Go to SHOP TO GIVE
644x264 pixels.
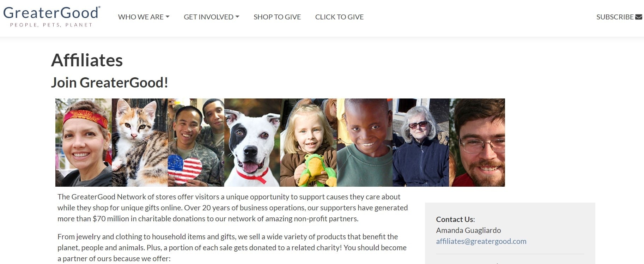(x=277, y=17)
